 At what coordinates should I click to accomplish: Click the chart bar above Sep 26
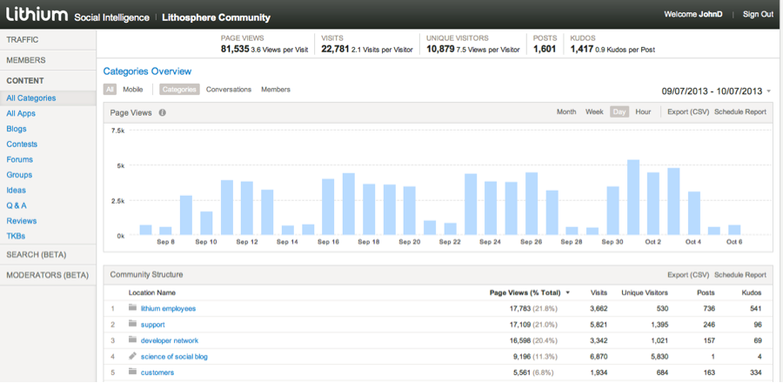tap(531, 204)
